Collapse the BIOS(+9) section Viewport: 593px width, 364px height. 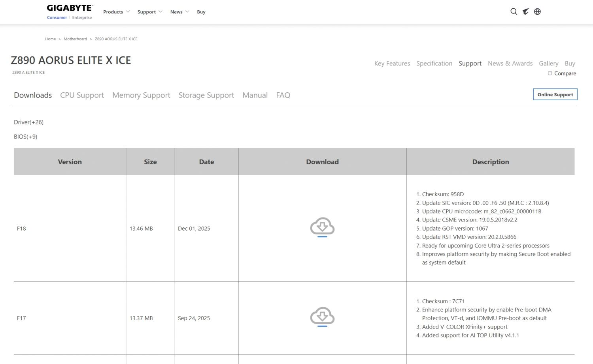pos(26,137)
